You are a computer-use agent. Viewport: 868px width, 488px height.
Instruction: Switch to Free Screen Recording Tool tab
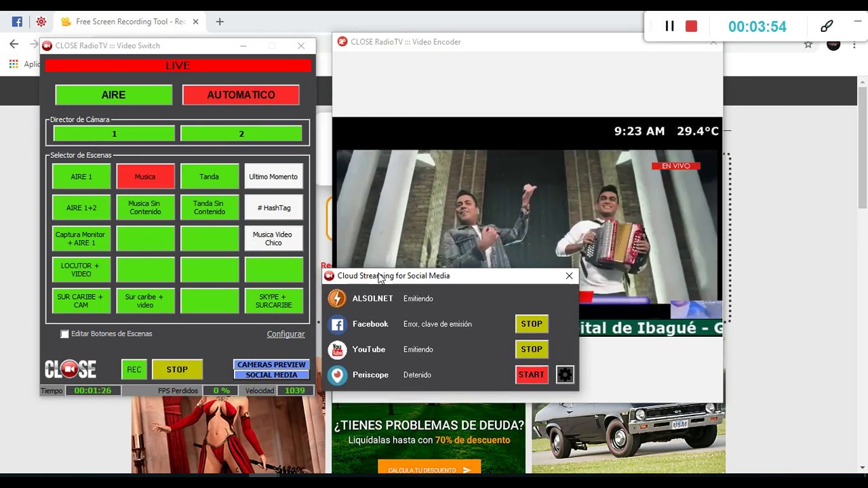click(129, 22)
